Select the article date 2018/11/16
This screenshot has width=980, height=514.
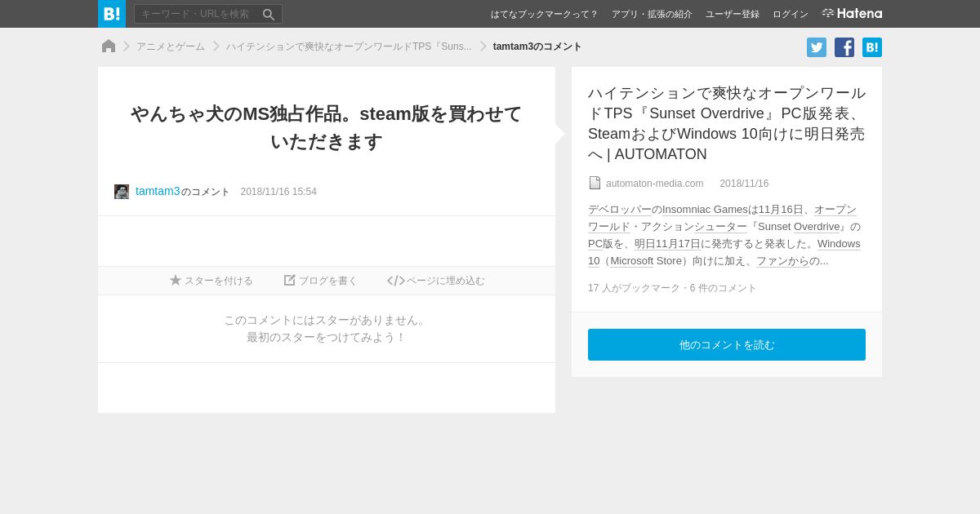[x=744, y=184]
